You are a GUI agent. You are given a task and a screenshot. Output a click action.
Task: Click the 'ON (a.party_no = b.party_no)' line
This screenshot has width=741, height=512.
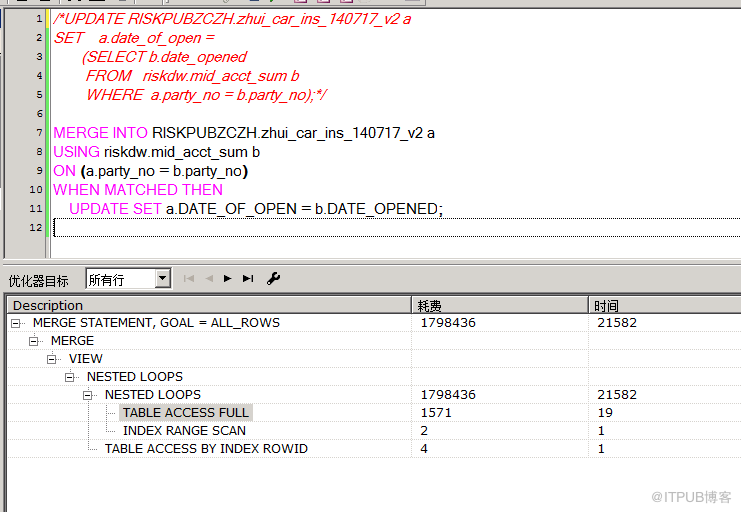[x=150, y=171]
